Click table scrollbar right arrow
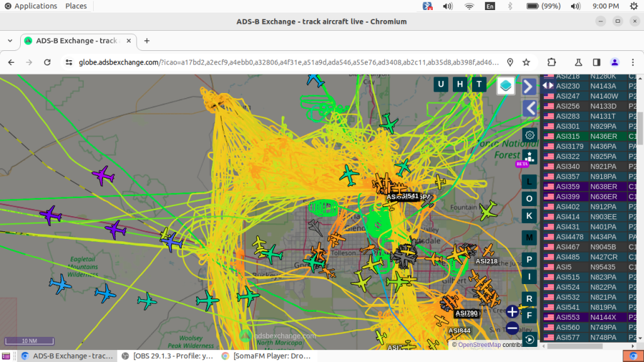The width and height of the screenshot is (644, 362). pos(633,346)
